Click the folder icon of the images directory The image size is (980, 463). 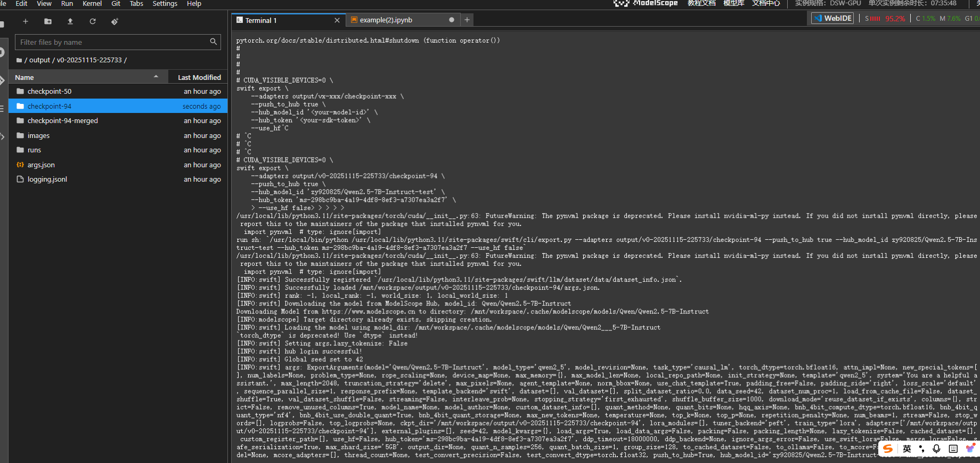(x=20, y=135)
